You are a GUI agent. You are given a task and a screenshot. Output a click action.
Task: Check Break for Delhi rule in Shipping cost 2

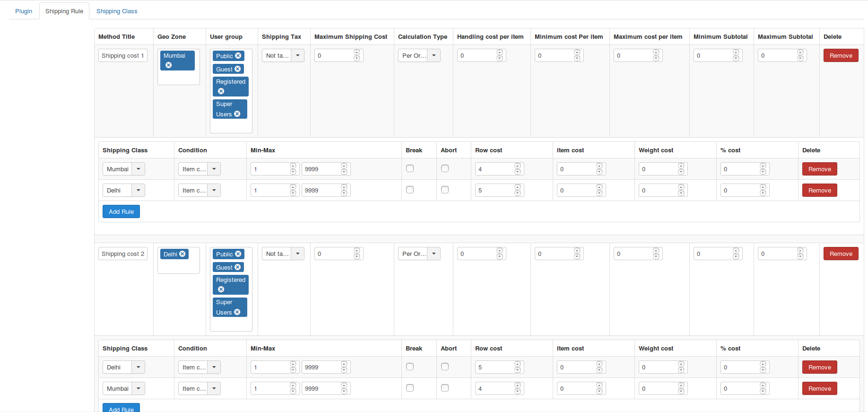[x=410, y=367]
